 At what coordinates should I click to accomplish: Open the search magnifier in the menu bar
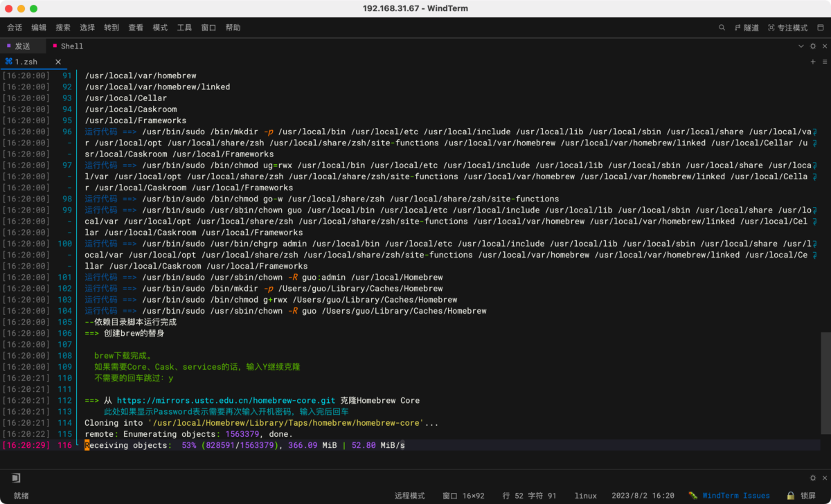[x=722, y=28]
